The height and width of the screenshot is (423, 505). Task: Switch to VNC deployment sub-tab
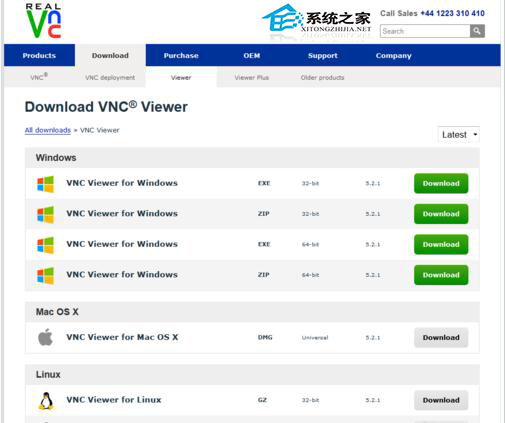(x=110, y=77)
